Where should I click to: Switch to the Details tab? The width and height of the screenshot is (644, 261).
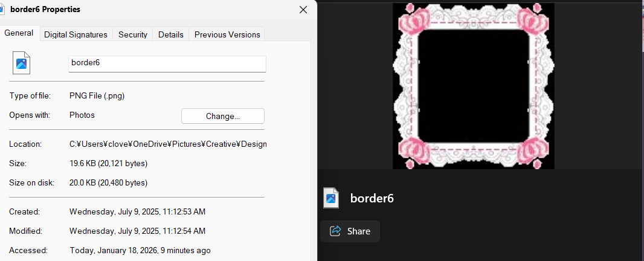171,34
